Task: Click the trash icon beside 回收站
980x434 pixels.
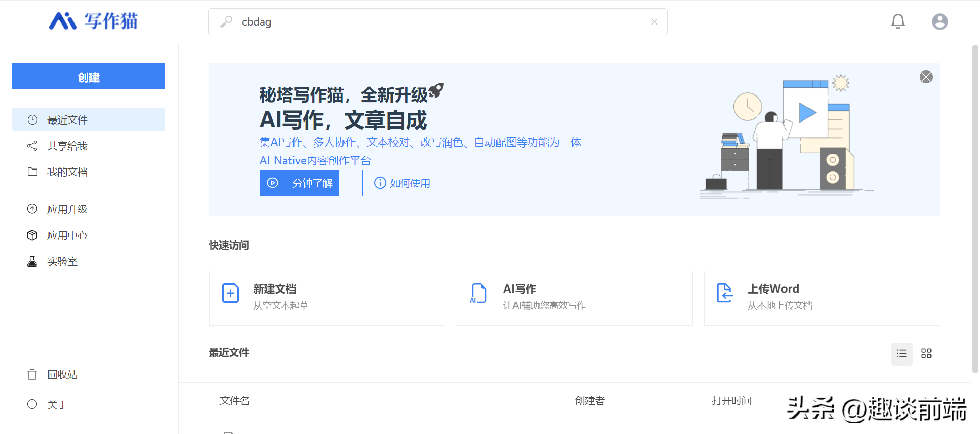Action: (32, 374)
